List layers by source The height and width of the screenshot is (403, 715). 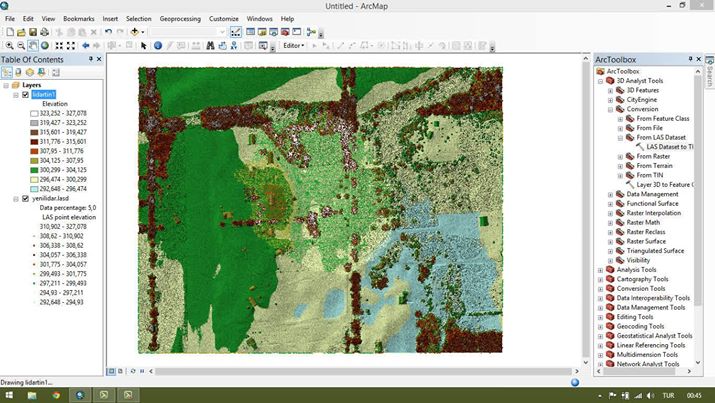tap(18, 72)
